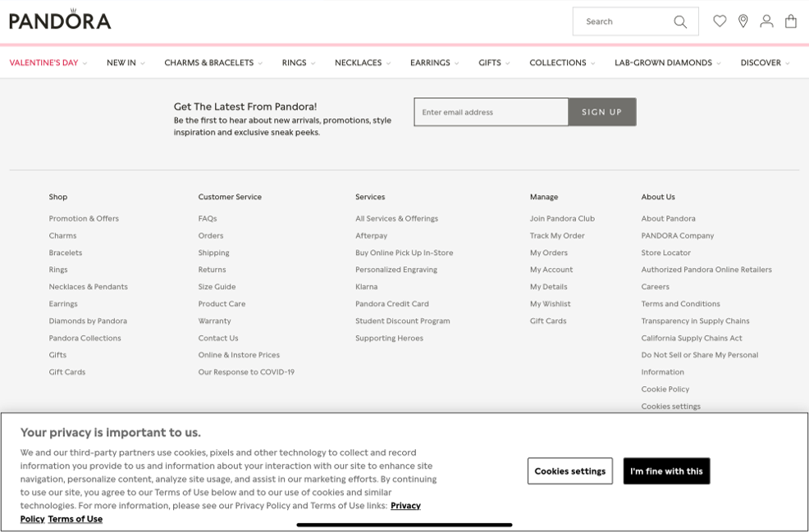The image size is (809, 532).
Task: Open the Terms of Use link in banner
Action: point(75,519)
